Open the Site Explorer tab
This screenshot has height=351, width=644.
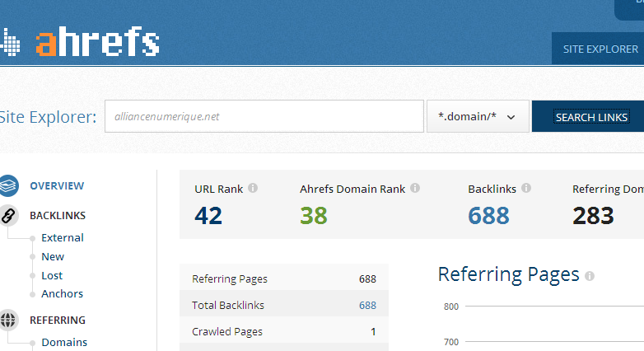pos(598,49)
